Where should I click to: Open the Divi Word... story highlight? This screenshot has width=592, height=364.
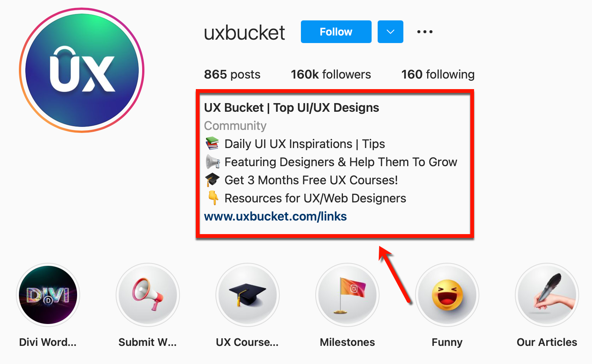(48, 295)
